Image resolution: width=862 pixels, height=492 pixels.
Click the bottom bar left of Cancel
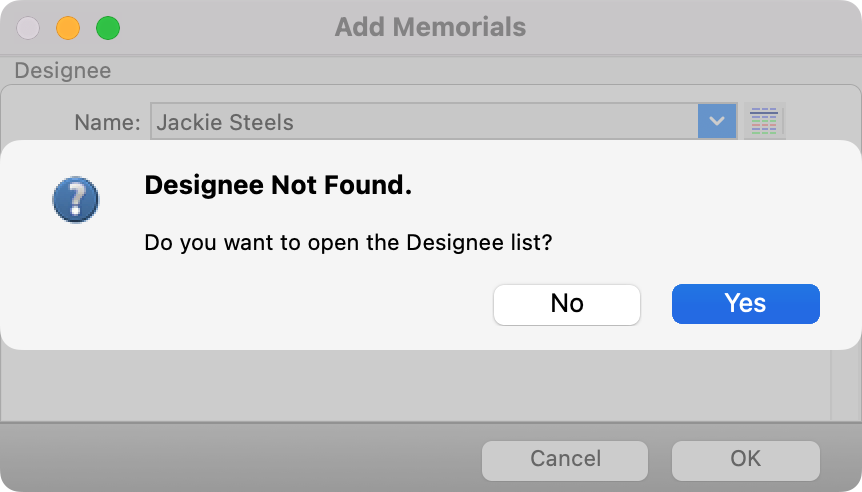(240, 459)
